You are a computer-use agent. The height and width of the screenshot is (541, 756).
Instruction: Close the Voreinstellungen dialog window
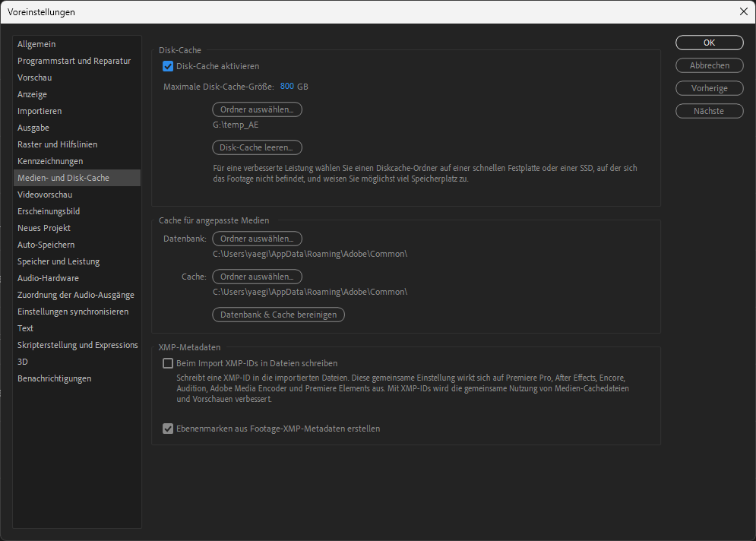tap(743, 11)
